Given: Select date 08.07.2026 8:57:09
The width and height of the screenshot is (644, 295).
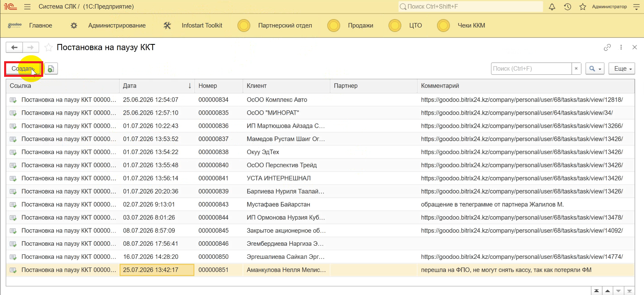Looking at the screenshot, I should [x=149, y=230].
